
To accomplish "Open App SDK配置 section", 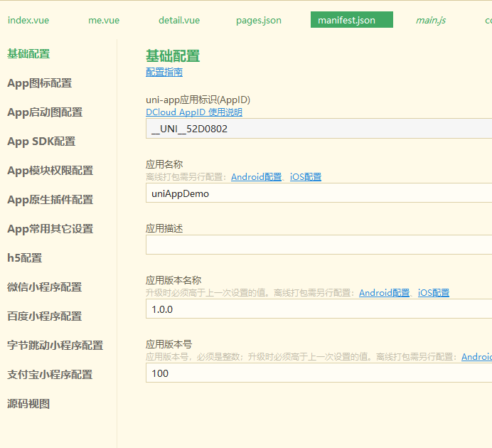I will click(41, 142).
